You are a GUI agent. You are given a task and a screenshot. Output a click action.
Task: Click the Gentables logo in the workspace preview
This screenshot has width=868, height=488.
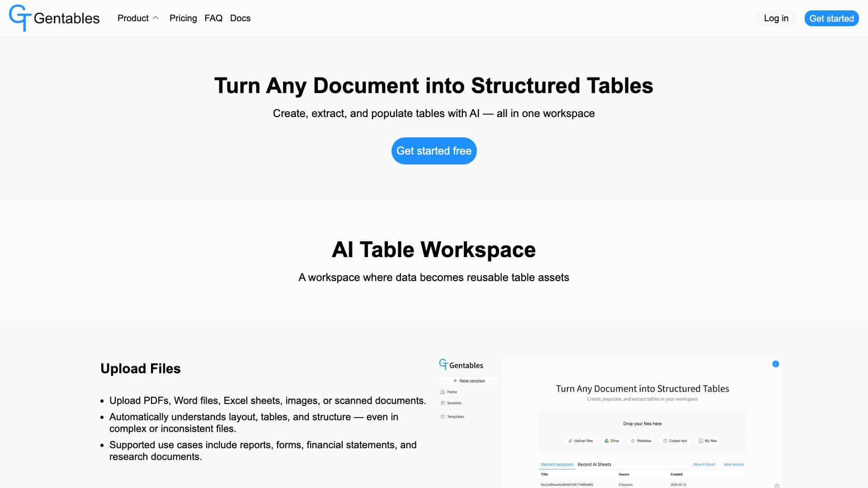[x=461, y=365]
